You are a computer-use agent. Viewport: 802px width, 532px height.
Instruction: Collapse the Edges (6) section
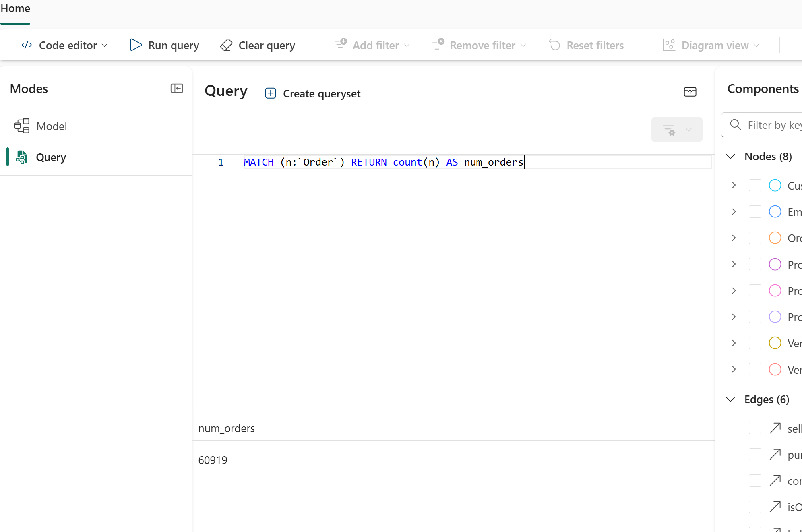(x=730, y=400)
